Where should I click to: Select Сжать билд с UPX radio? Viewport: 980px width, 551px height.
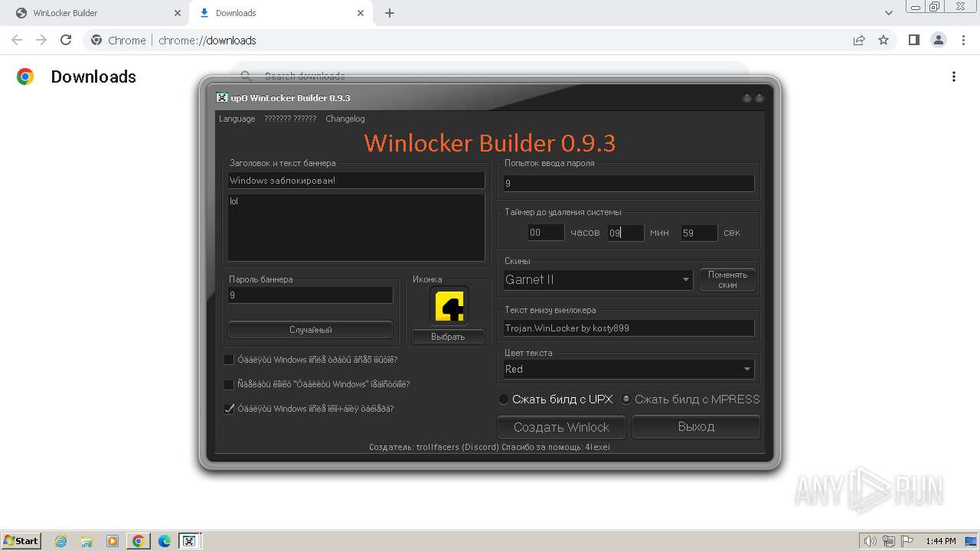click(503, 399)
